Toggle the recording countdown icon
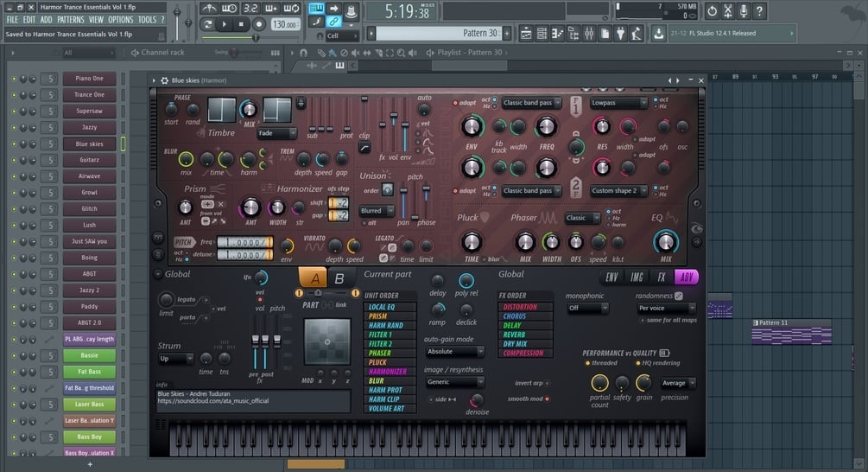The width and height of the screenshot is (868, 472). coord(250,9)
